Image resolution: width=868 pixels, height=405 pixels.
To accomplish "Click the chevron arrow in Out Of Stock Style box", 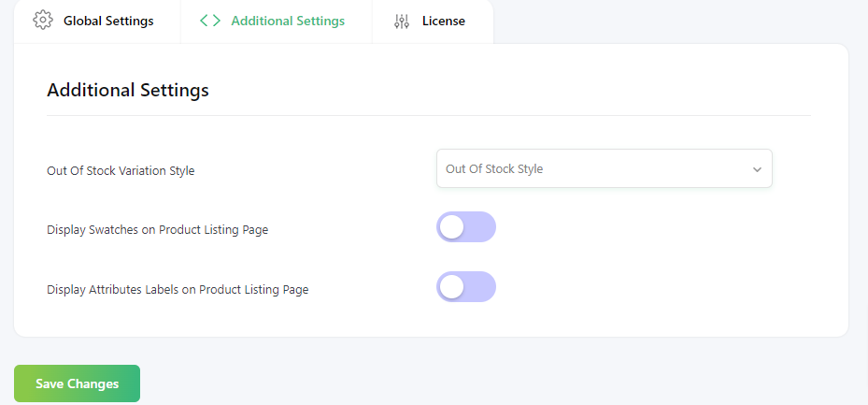I will coord(757,169).
